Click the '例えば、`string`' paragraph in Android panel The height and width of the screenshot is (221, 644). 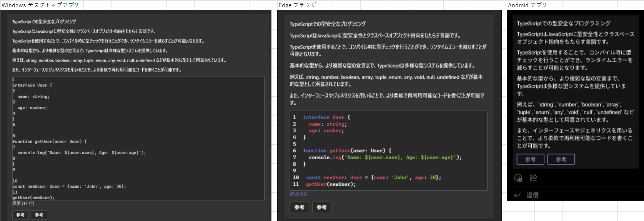click(575, 112)
